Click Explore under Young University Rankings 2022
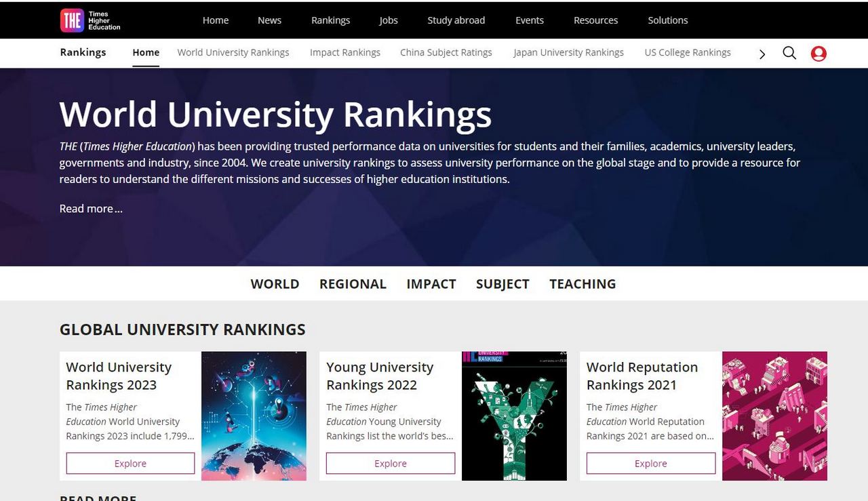Screen dimensions: 868x501 391,464
